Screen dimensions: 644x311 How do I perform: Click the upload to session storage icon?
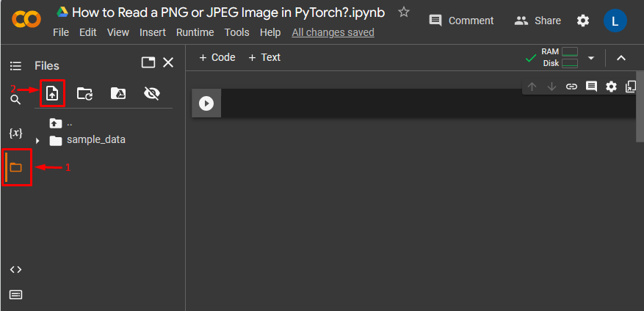[x=52, y=93]
